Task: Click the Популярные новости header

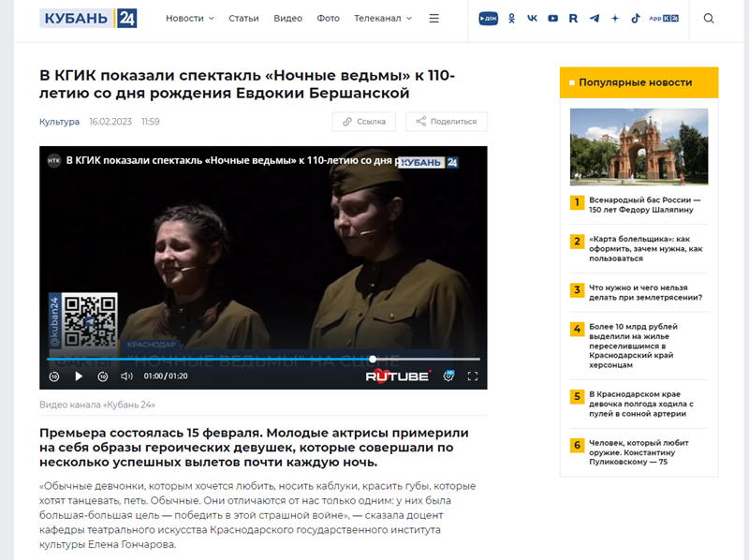Action: 639,82
